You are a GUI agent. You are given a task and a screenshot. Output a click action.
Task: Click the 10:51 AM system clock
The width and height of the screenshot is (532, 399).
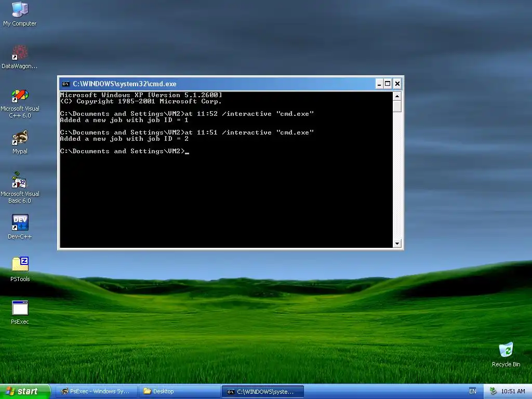[513, 391]
